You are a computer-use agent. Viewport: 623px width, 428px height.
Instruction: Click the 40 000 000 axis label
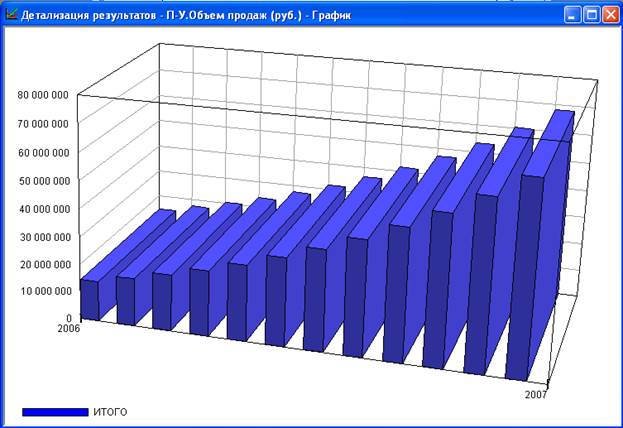click(45, 209)
